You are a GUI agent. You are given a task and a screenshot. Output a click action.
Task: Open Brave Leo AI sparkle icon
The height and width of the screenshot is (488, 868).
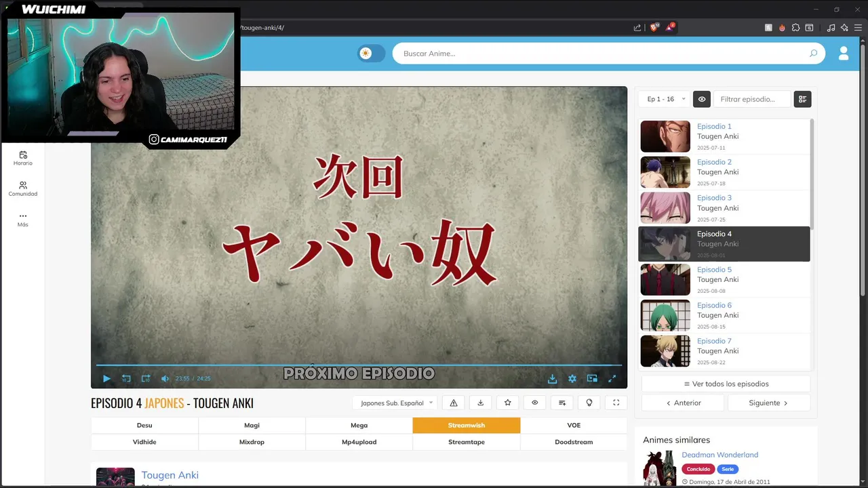pyautogui.click(x=844, y=28)
